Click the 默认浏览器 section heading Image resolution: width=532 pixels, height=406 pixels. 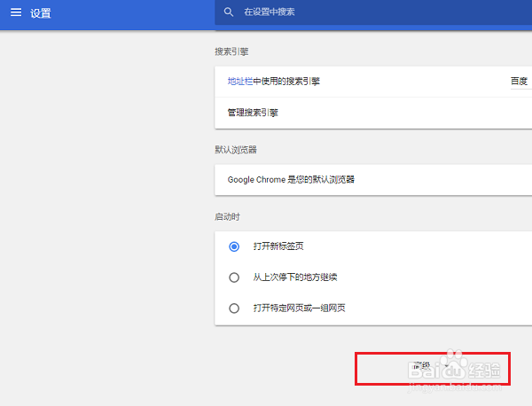(236, 150)
